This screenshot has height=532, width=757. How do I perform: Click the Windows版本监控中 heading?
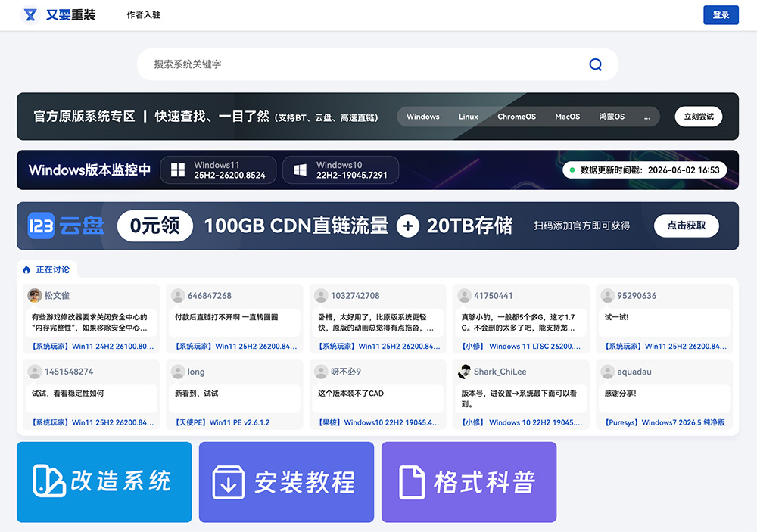pos(89,170)
